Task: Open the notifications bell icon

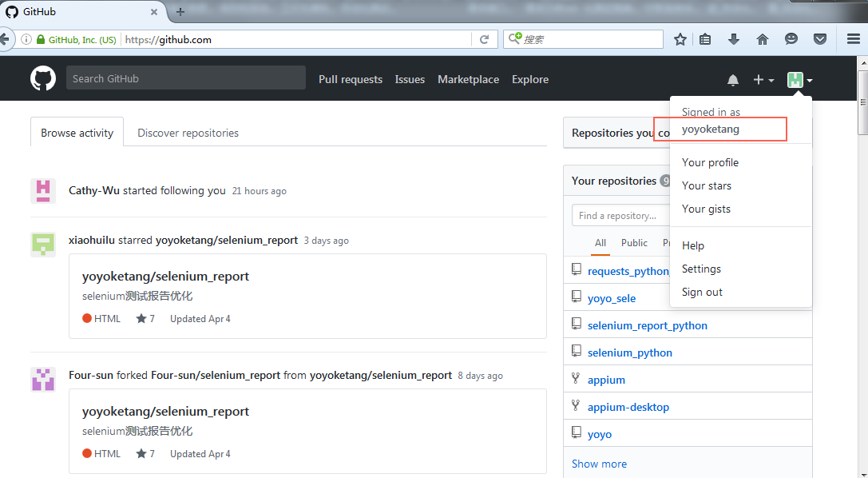Action: click(x=732, y=80)
